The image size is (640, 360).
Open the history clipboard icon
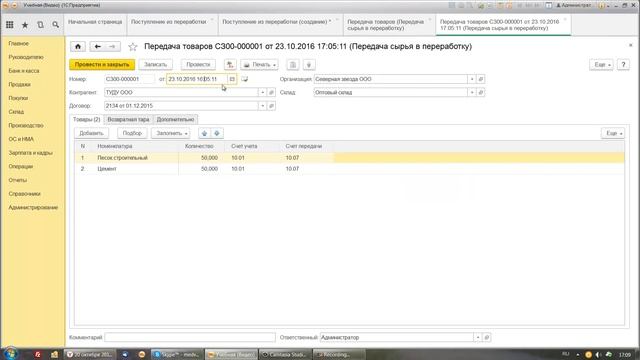pyautogui.click(x=40, y=25)
